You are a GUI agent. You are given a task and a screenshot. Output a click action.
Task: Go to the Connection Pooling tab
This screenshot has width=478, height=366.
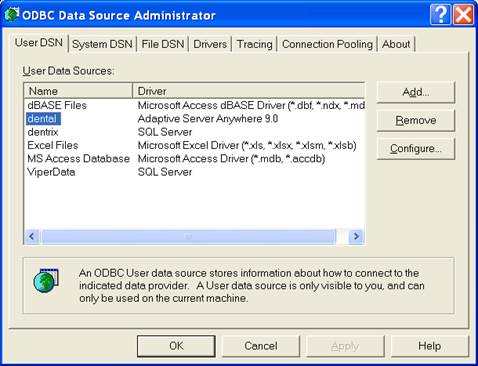(327, 44)
